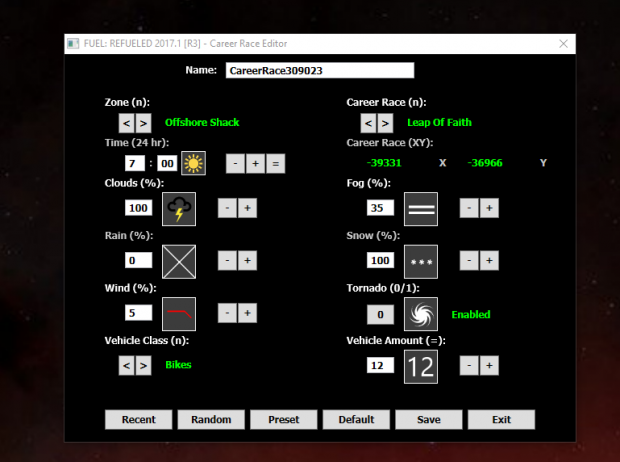
Task: Click the Snow asterisks icon
Action: coord(421,261)
